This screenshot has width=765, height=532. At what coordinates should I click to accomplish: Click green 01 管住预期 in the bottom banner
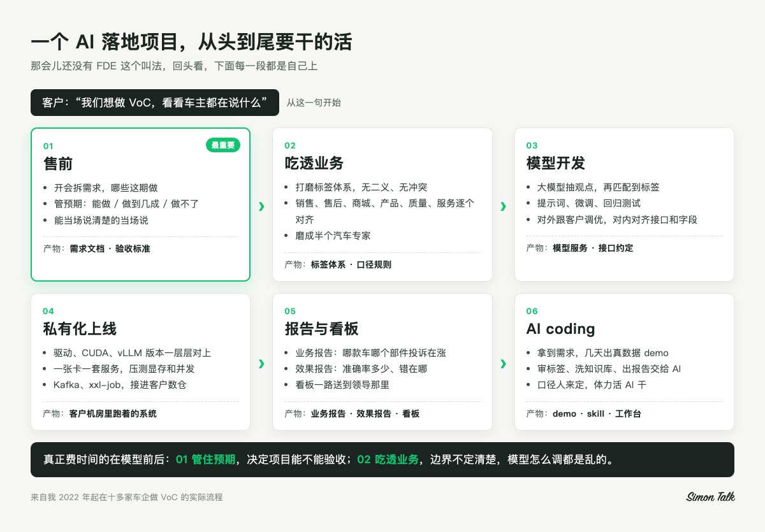tap(205, 459)
